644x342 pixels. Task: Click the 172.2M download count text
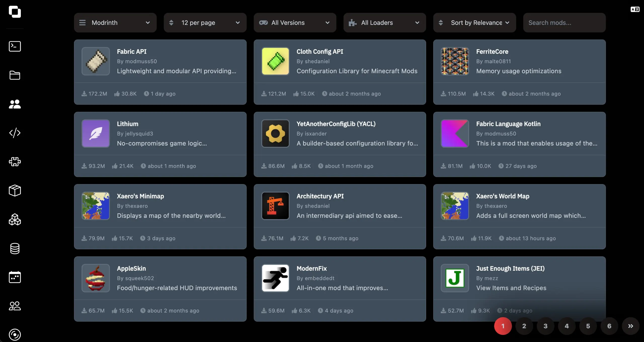coord(98,94)
